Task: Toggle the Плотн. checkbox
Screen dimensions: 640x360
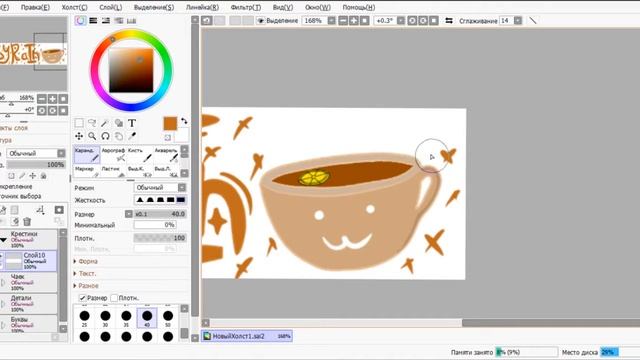Action: click(x=114, y=298)
